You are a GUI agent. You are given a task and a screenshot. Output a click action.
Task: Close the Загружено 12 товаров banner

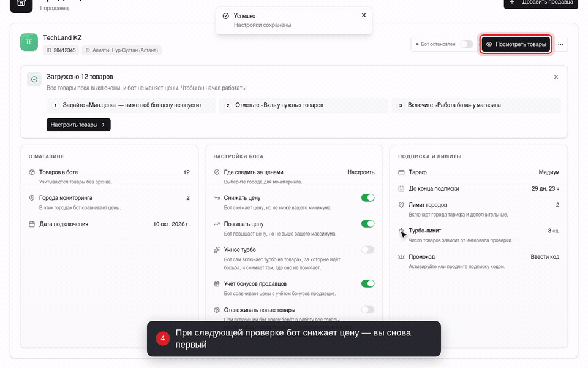click(556, 77)
